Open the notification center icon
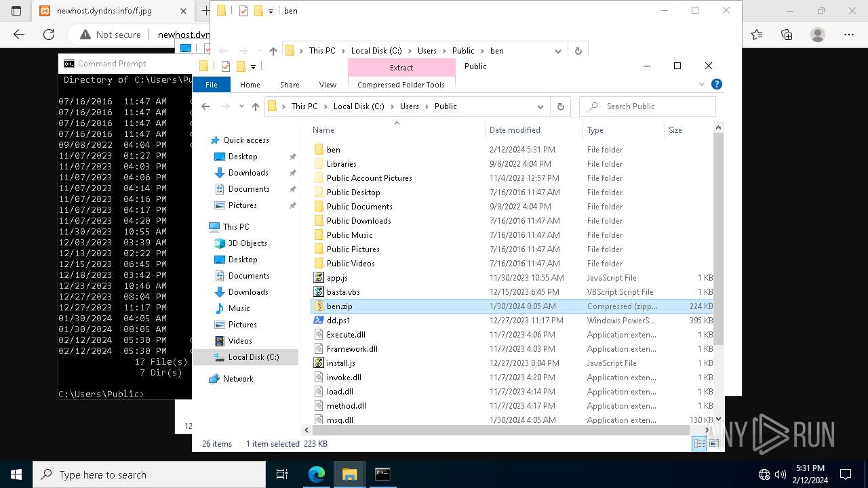 (x=846, y=474)
